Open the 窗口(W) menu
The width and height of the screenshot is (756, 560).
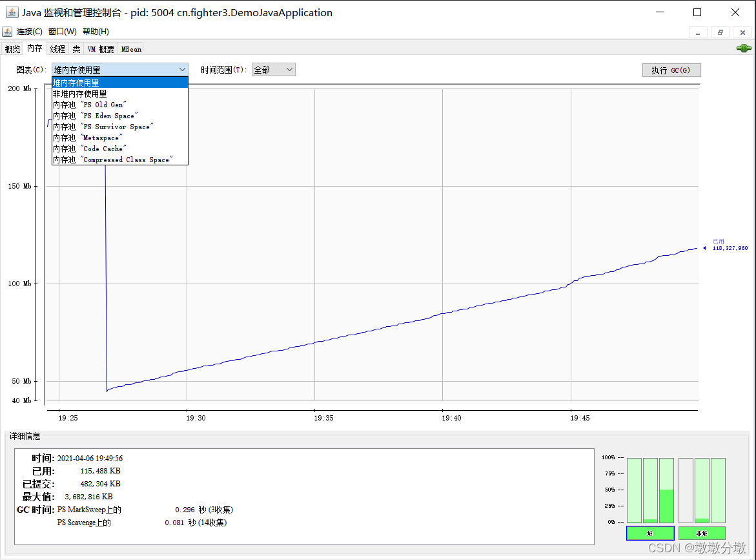tap(62, 32)
